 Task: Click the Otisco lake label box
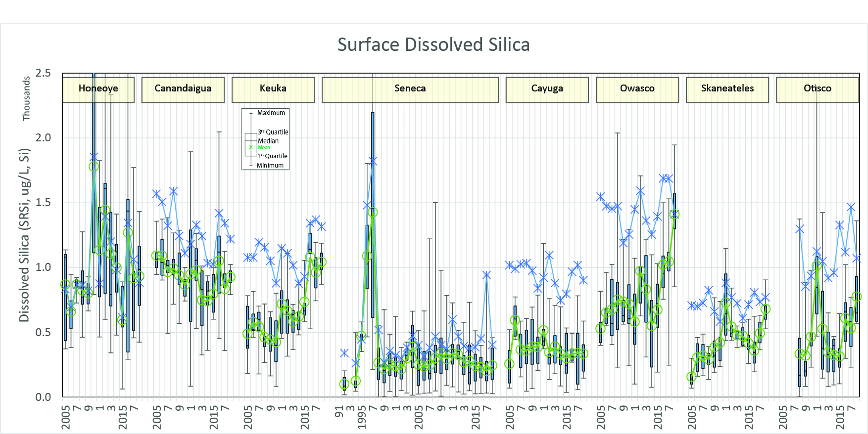coord(817,89)
